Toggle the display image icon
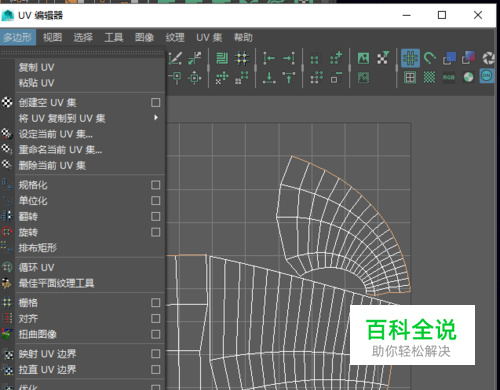The image size is (500, 390). coord(363,58)
